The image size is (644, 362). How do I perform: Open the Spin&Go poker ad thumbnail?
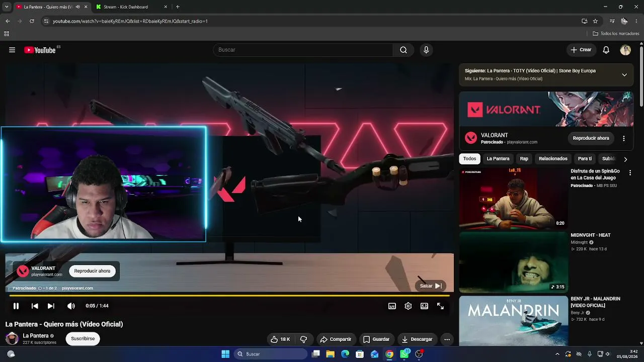[x=514, y=199]
